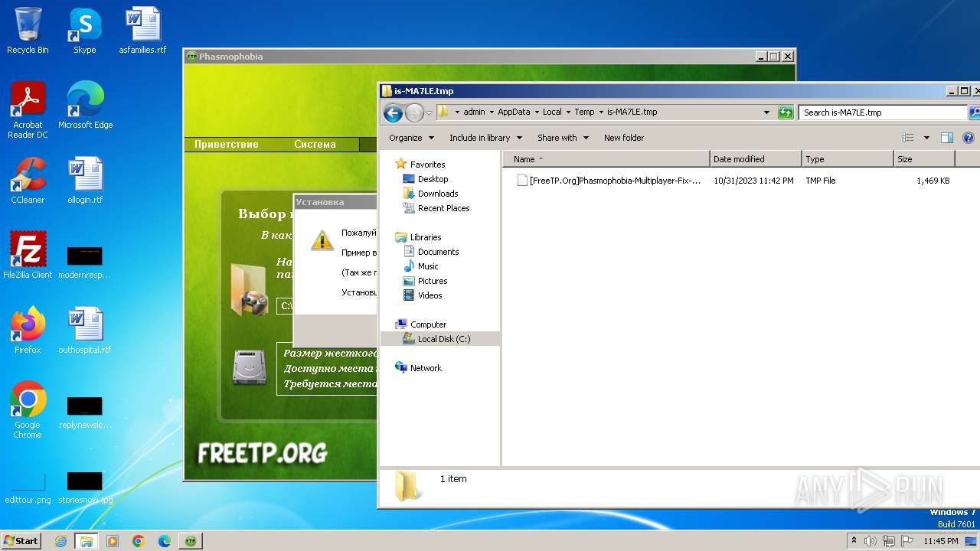Open the storiesnow.jpg desktop image
Image resolution: width=980 pixels, height=551 pixels.
click(x=85, y=487)
